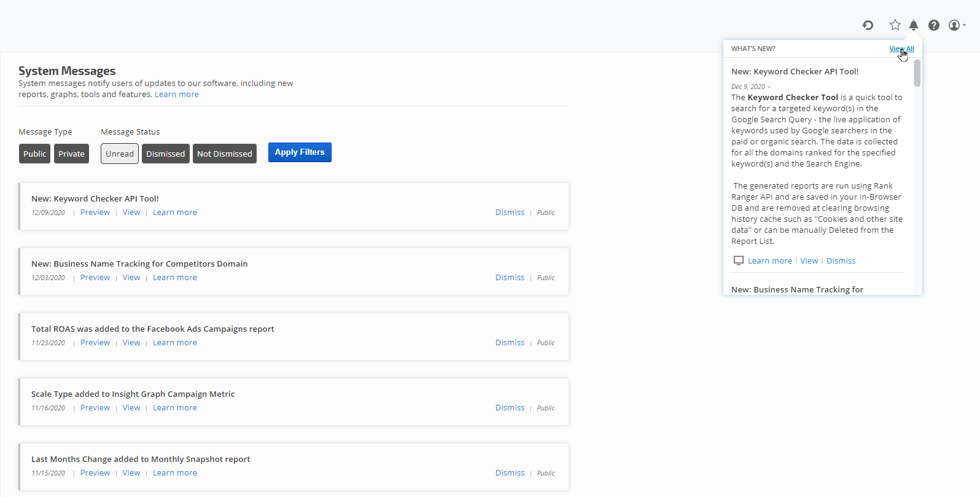
Task: View the Total ROAS Facebook Ads message
Action: point(131,343)
